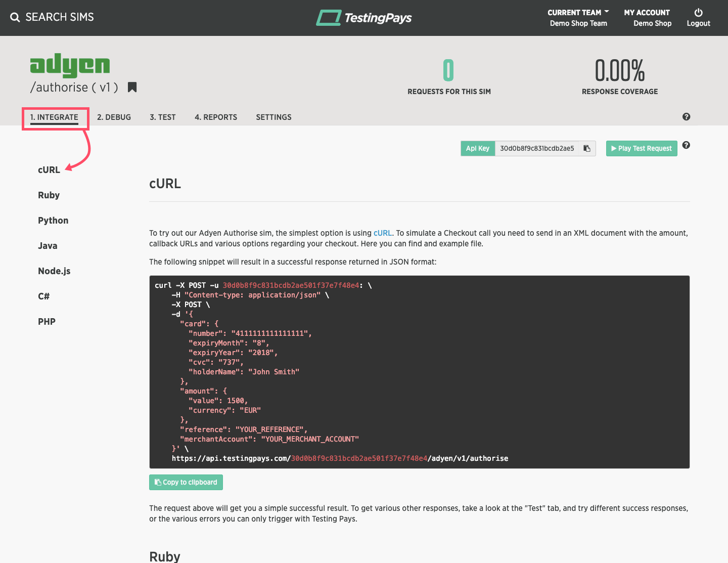Follow the cURL hyperlink in the paragraph
The height and width of the screenshot is (563, 728).
click(x=383, y=233)
